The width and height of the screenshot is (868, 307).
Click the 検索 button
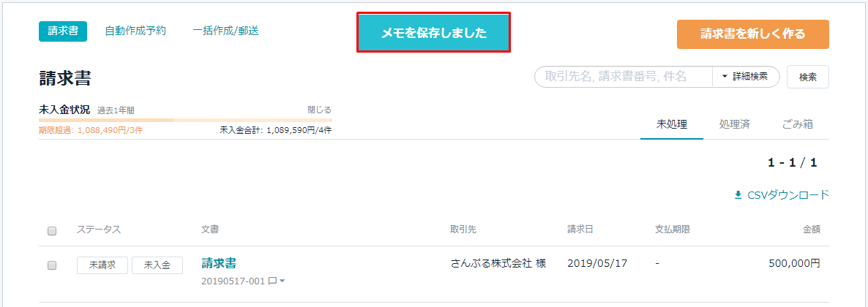pyautogui.click(x=808, y=77)
